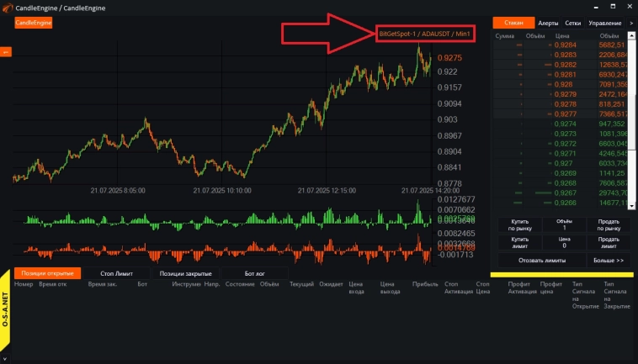
Task: Select the CandleEngine orange tab
Action: 34,23
